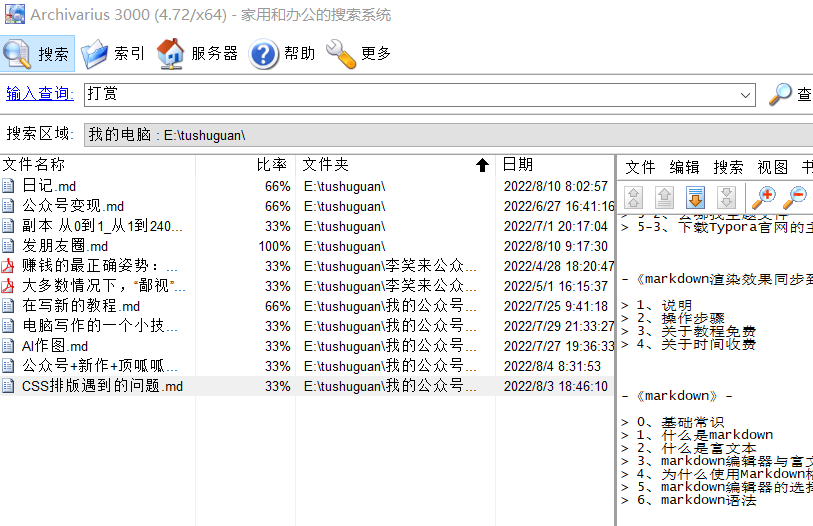Click the date 2022/8/3 18:46:10
The height and width of the screenshot is (526, 813).
(x=555, y=386)
